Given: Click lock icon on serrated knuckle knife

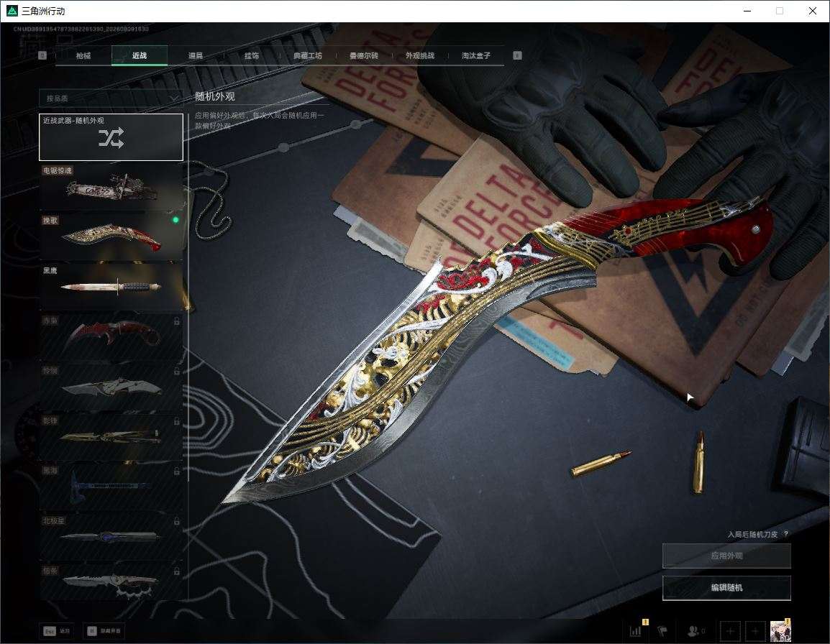Looking at the screenshot, I should [177, 571].
